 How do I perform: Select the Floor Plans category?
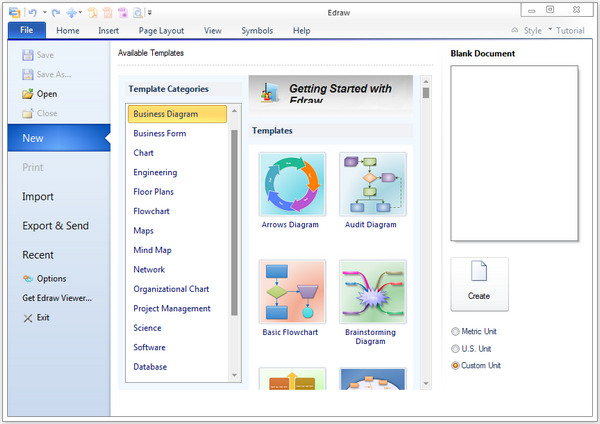click(153, 192)
